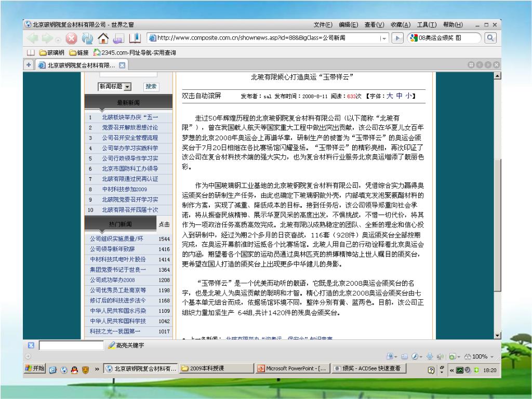Add a new tab with plus button
Image resolution: width=532 pixels, height=399 pixels.
(29, 65)
